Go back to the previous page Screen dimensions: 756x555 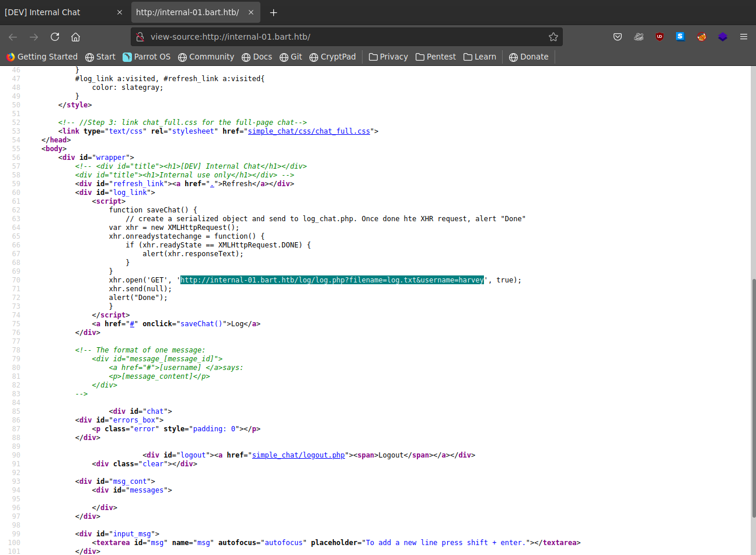tap(13, 37)
